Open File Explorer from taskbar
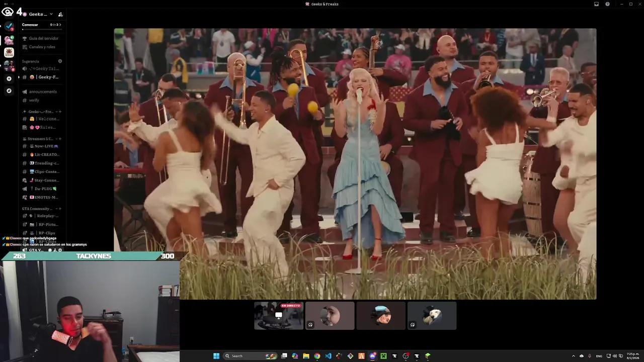This screenshot has height=362, width=644. [x=306, y=356]
